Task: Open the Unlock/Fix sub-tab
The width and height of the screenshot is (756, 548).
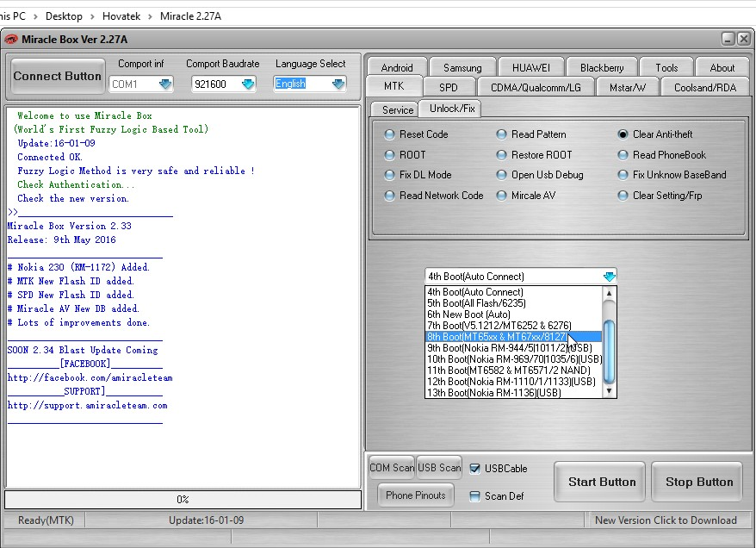Action: (x=452, y=108)
